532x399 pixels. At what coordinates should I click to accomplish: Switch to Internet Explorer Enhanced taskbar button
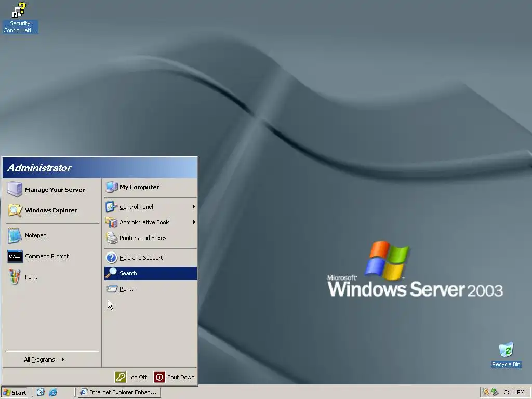coord(119,392)
